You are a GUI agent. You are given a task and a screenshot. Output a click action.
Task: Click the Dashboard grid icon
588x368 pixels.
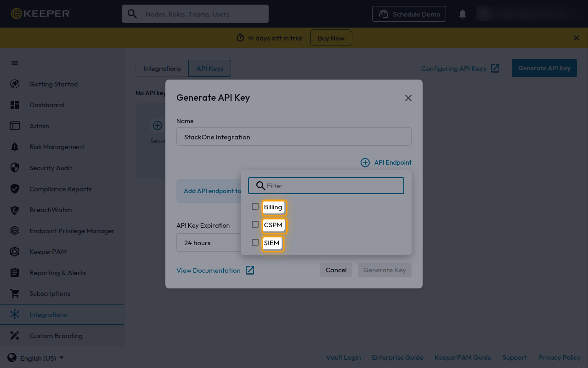15,105
